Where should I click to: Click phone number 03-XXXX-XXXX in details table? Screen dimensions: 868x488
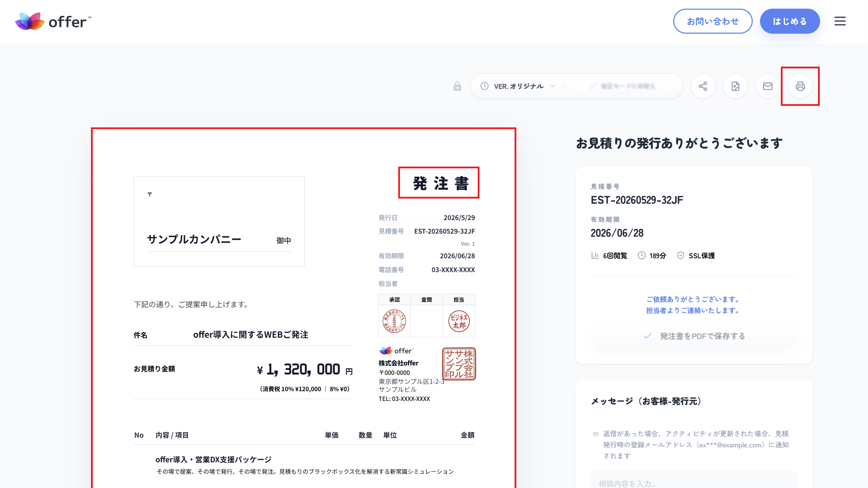point(453,270)
